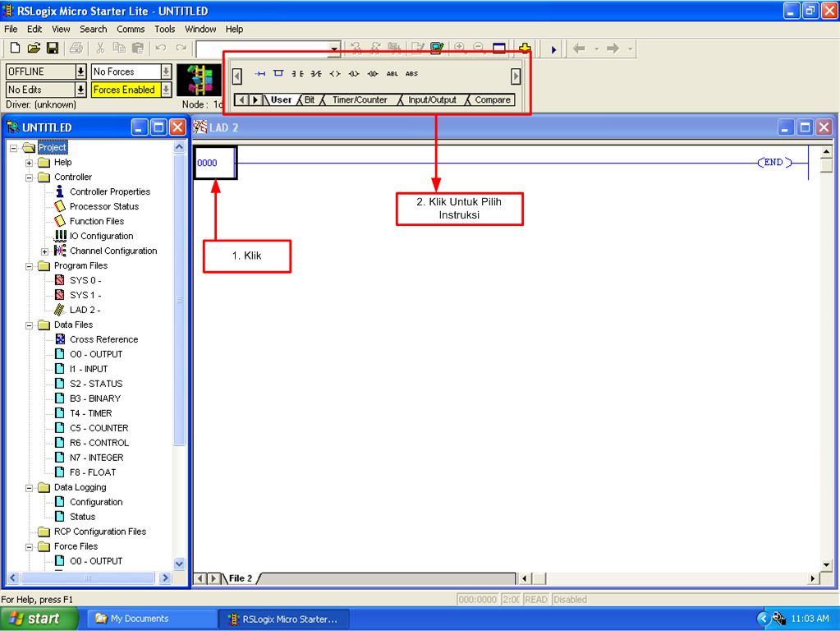The width and height of the screenshot is (840, 631).
Task: Select the File 2 ladder tab
Action: pyautogui.click(x=241, y=578)
